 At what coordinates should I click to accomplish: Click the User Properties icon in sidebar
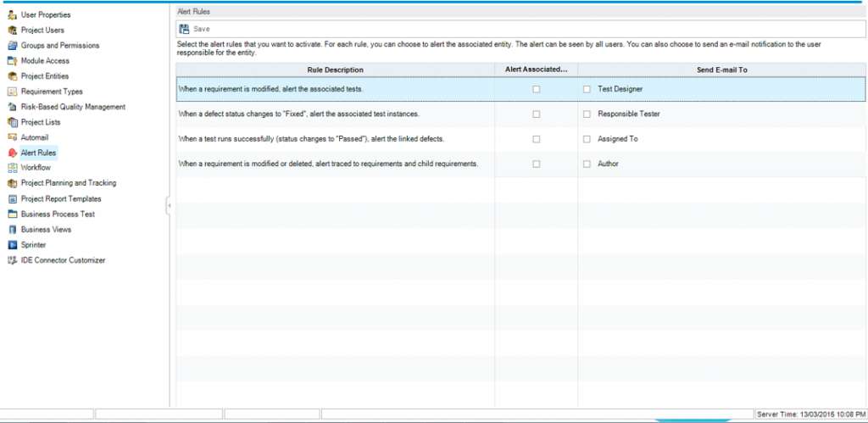[12, 15]
